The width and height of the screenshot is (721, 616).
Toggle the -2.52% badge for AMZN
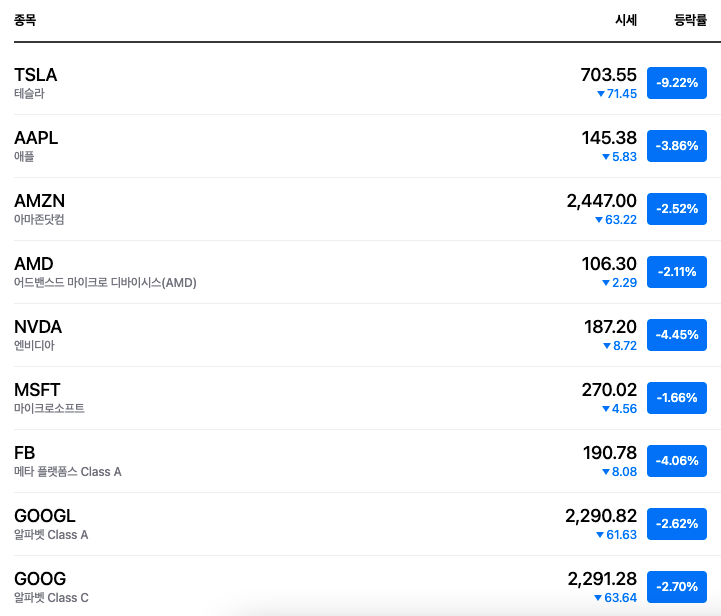[677, 209]
